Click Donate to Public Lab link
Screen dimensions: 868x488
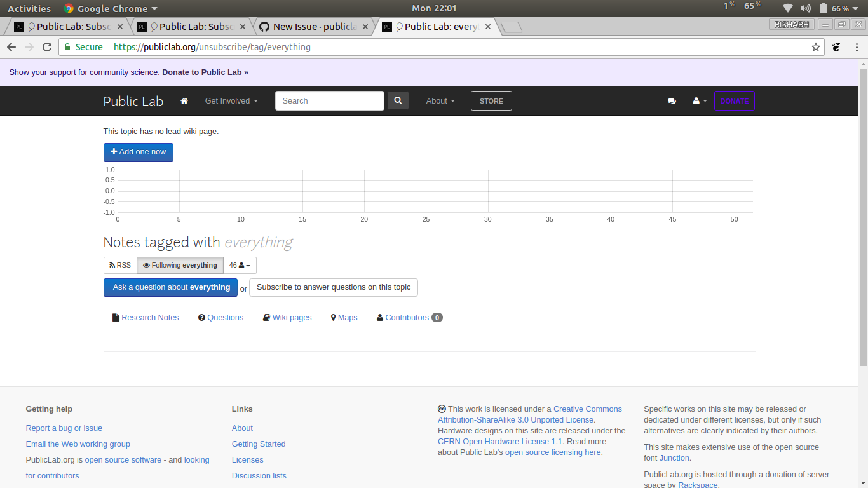point(205,72)
